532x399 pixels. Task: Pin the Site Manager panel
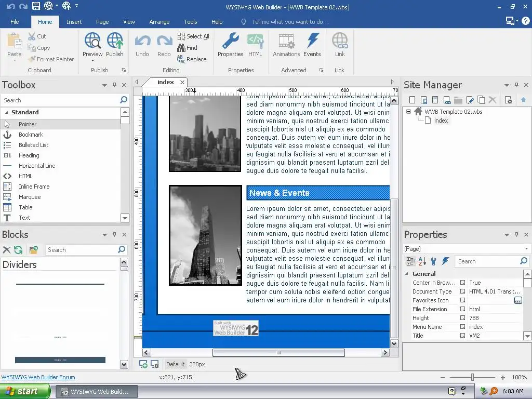tap(516, 85)
